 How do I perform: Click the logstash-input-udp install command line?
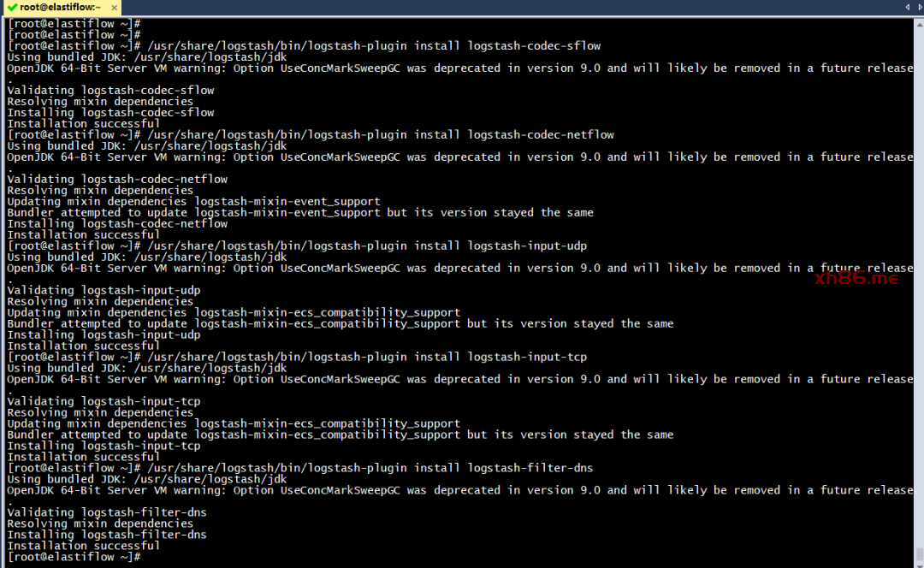366,246
